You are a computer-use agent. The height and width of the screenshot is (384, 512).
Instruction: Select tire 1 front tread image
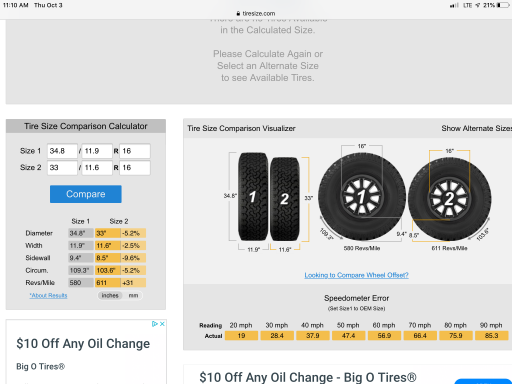coord(253,196)
